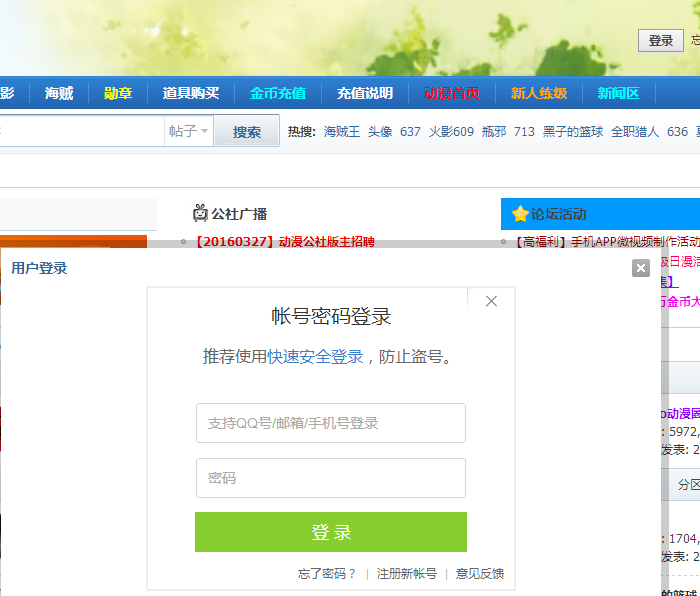Click hot search term 713

[524, 132]
